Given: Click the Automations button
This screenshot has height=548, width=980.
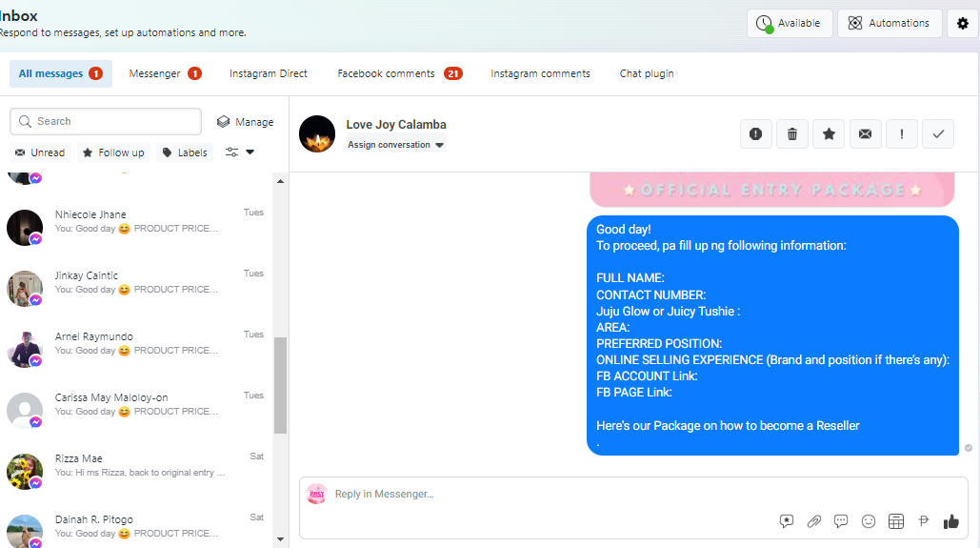Looking at the screenshot, I should pyautogui.click(x=890, y=23).
